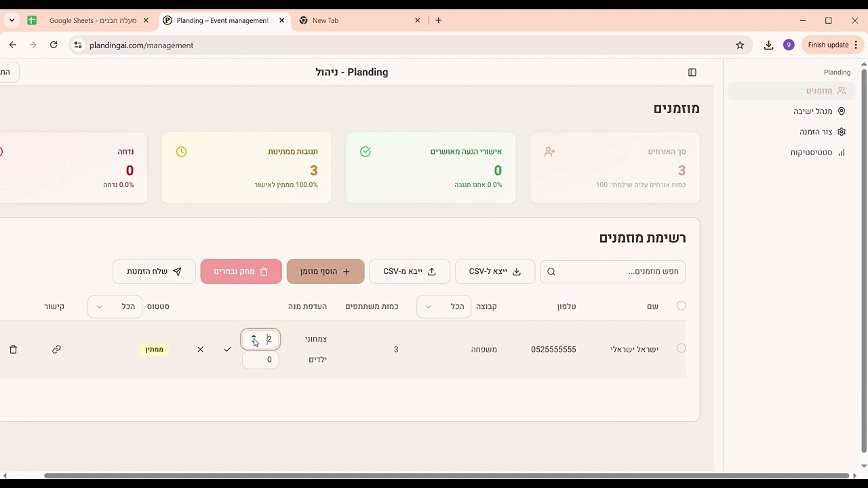Click the gear icon beside צור הזמנה

(x=842, y=132)
